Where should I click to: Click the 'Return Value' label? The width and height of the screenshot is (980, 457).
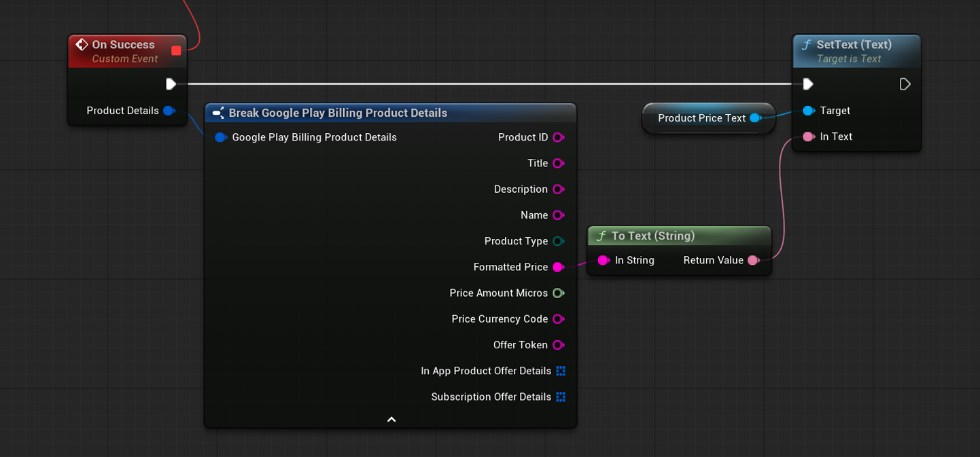point(713,260)
